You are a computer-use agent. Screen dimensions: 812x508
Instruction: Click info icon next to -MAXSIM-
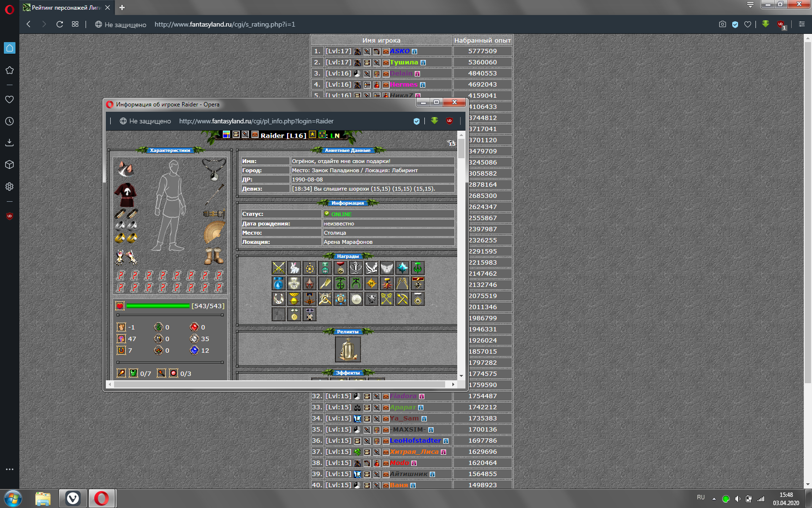click(x=431, y=430)
